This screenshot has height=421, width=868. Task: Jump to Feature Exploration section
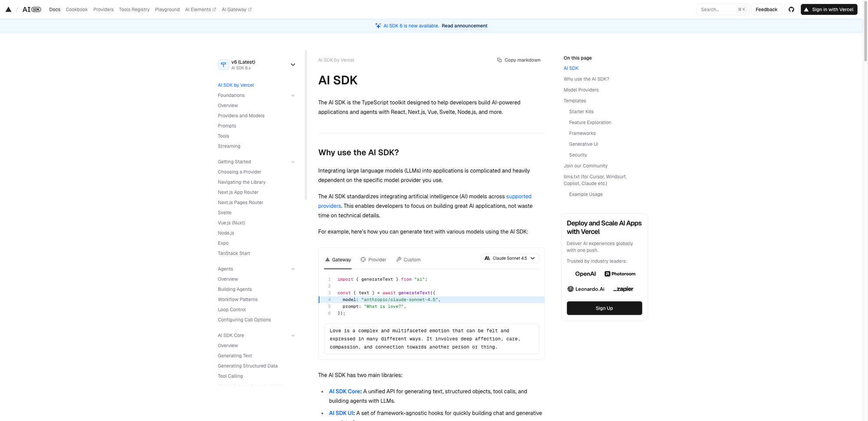coord(590,122)
